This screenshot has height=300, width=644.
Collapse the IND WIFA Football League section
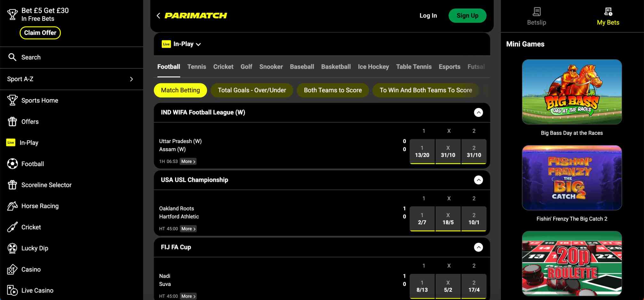pos(478,112)
